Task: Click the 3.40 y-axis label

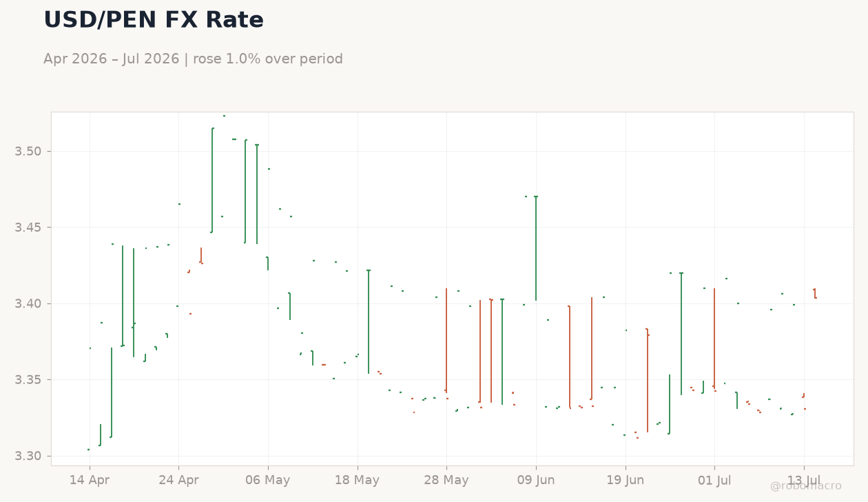Action: point(28,303)
